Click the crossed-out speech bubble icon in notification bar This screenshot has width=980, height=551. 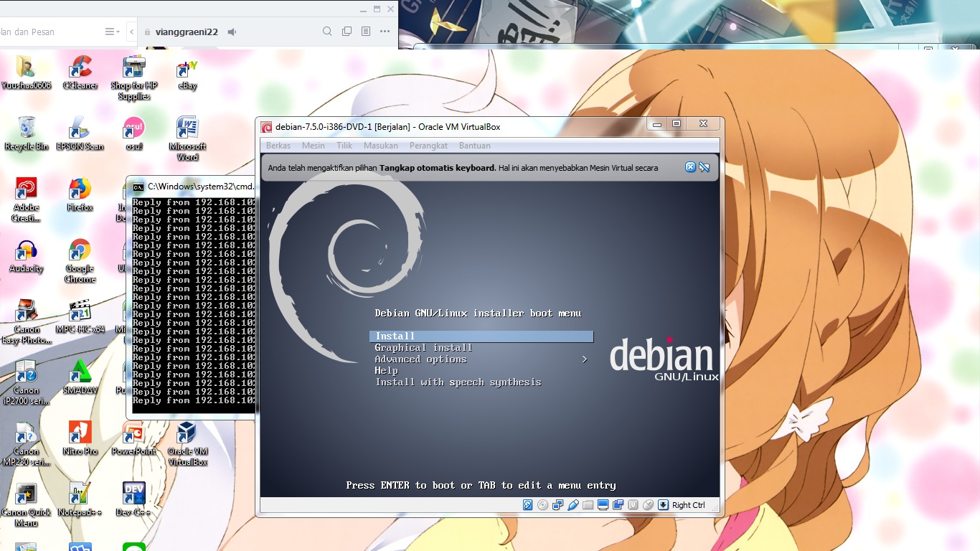coord(705,167)
